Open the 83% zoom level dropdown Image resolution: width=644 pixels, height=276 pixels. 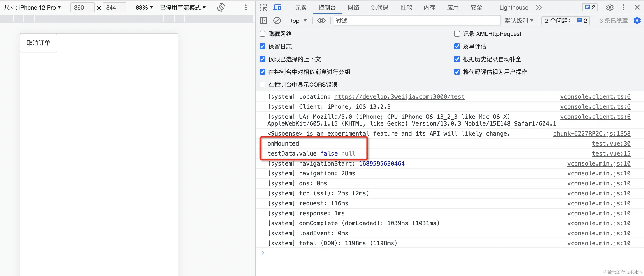pyautogui.click(x=144, y=8)
